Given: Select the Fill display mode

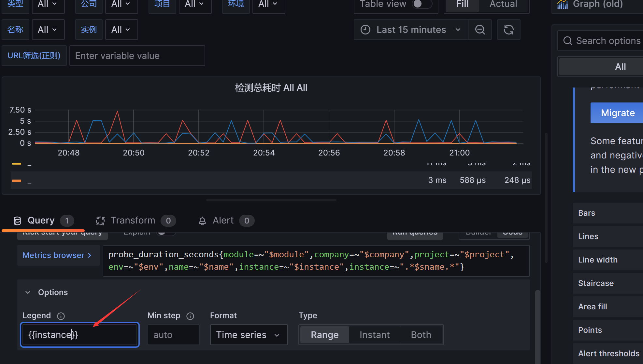Looking at the screenshot, I should [462, 4].
